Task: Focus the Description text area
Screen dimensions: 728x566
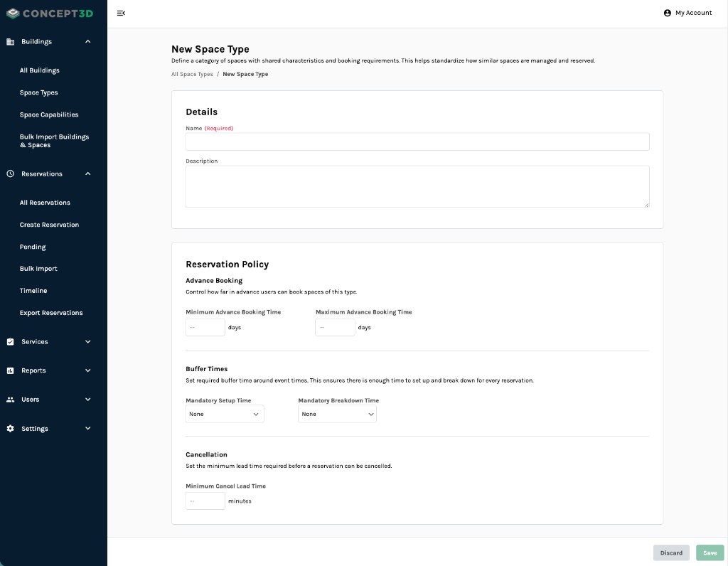Action: [417, 187]
